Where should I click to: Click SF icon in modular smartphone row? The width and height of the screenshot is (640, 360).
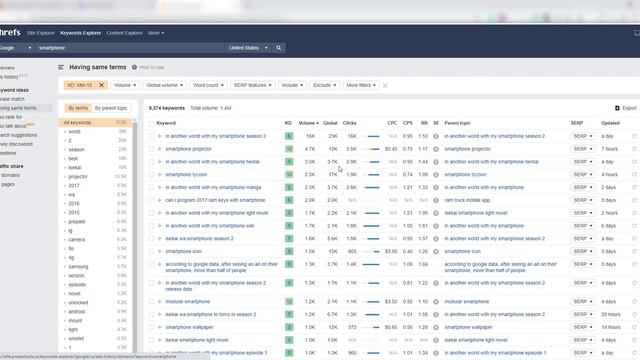point(436,302)
